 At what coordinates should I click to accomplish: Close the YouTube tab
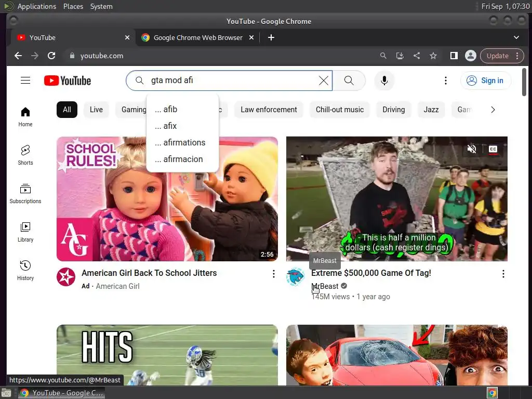tap(127, 37)
